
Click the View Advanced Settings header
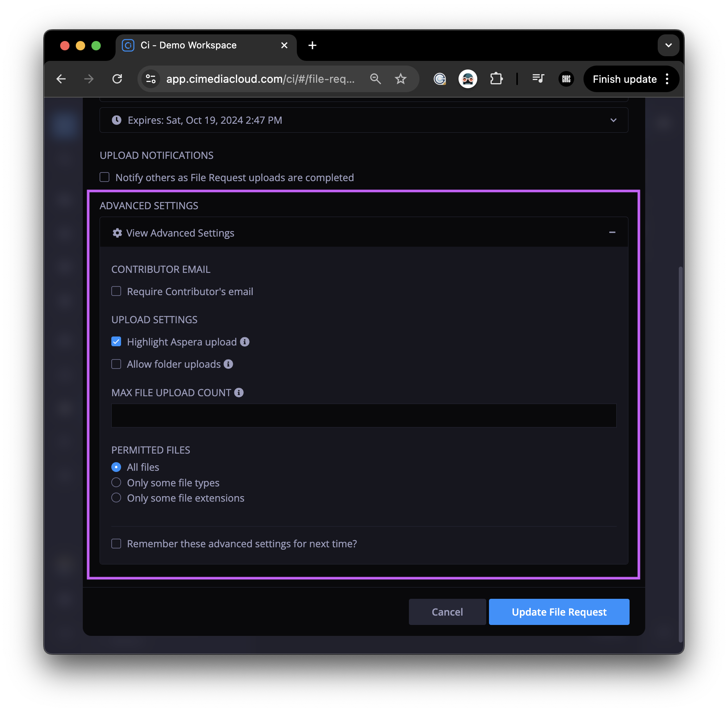[x=364, y=232]
